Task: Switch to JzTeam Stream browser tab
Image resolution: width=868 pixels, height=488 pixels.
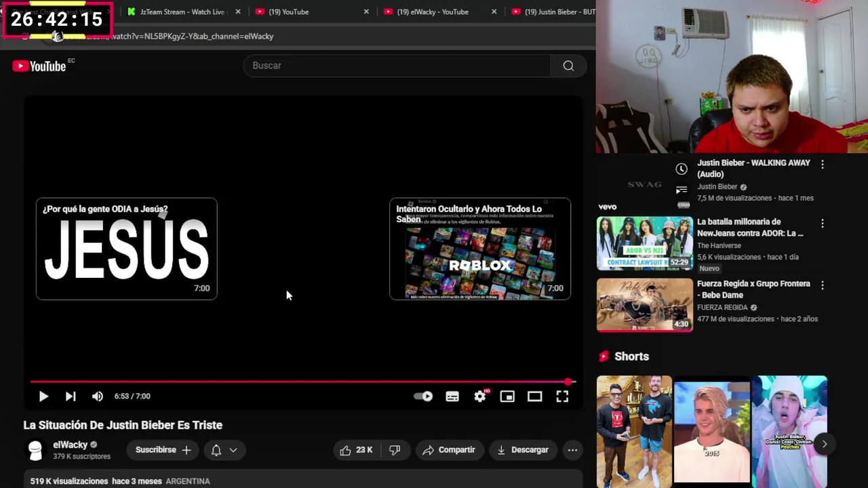Action: tap(182, 12)
